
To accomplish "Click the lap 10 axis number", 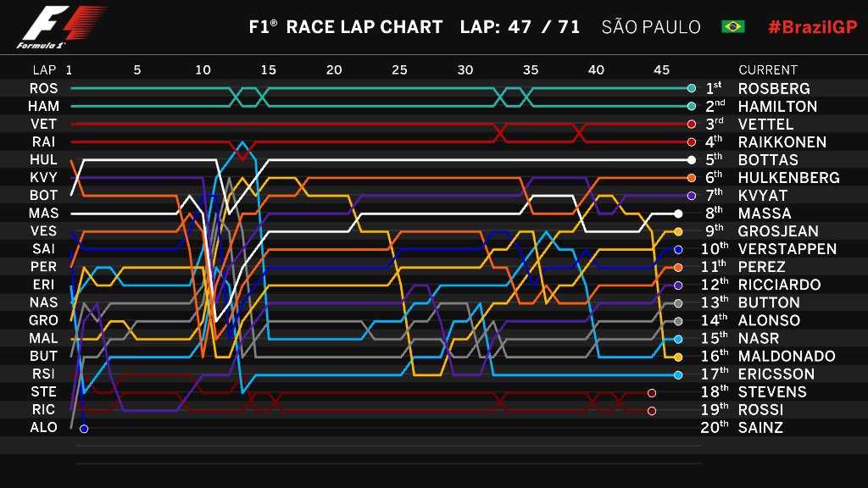I will click(203, 70).
